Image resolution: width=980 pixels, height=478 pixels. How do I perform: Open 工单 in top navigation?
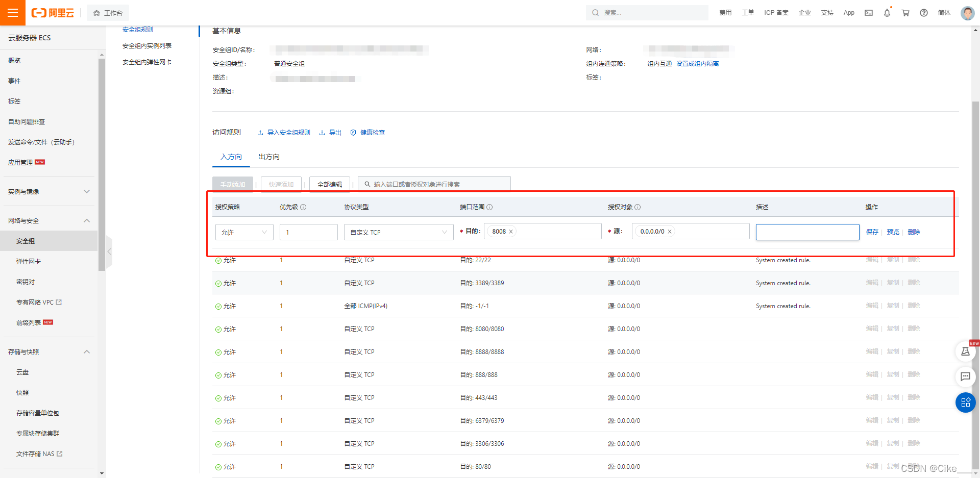click(748, 13)
